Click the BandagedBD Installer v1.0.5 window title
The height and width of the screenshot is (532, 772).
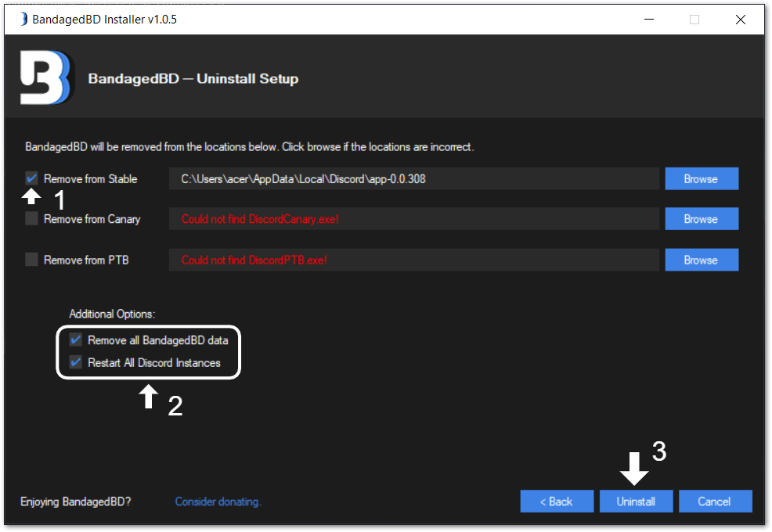[x=104, y=20]
